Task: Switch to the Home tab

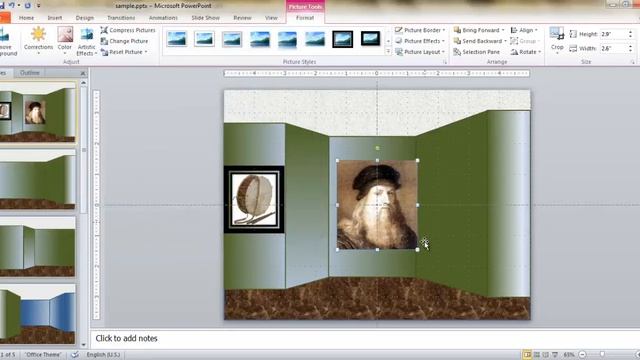Action: [27, 18]
